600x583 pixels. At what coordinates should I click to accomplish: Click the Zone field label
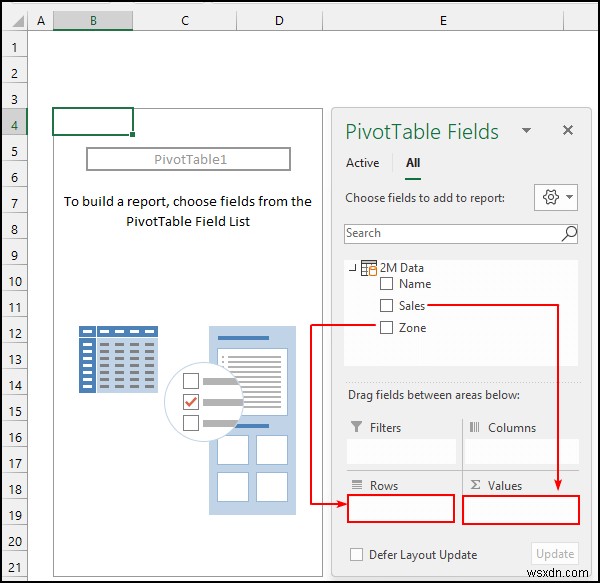pos(412,328)
